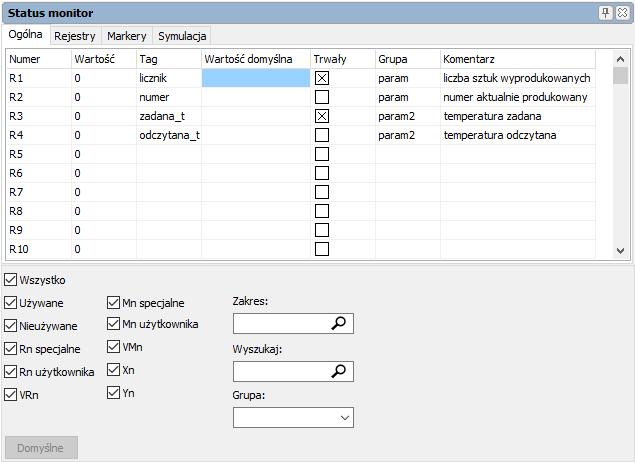Screen dimensions: 635x462
Task: Click the Grupa column header
Action: (x=408, y=59)
